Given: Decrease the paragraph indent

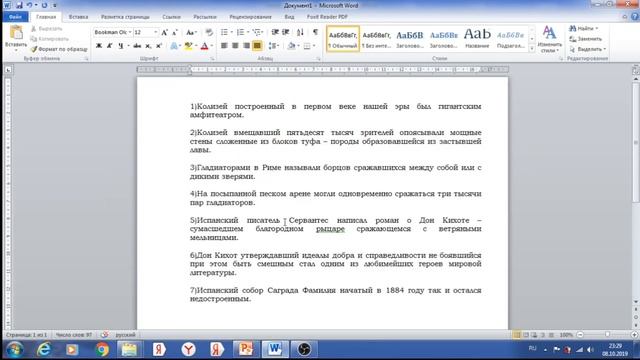Looking at the screenshot, I should [275, 32].
